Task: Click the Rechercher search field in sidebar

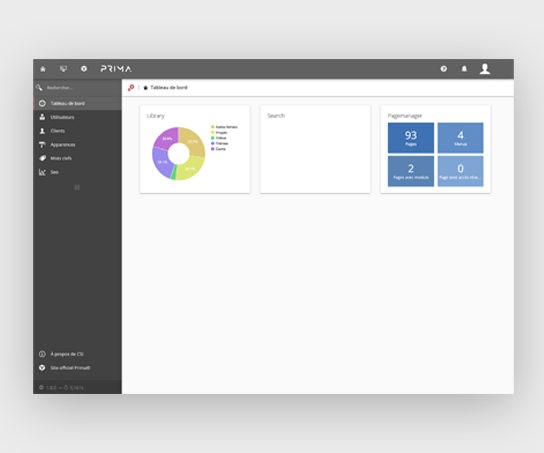Action: point(78,88)
